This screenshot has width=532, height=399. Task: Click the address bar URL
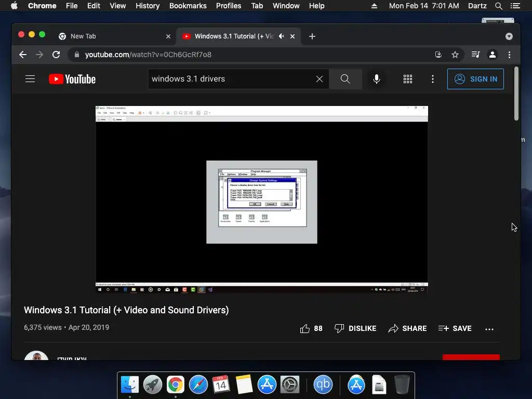(148, 55)
